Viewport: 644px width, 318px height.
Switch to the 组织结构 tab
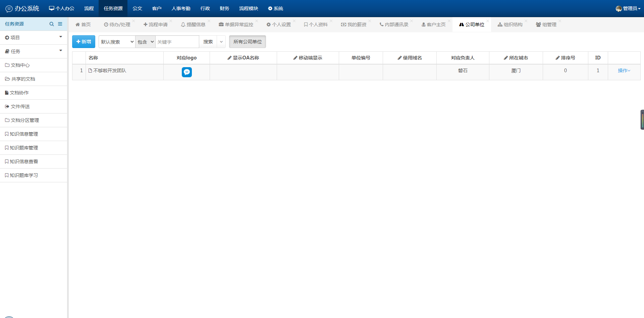(510, 25)
